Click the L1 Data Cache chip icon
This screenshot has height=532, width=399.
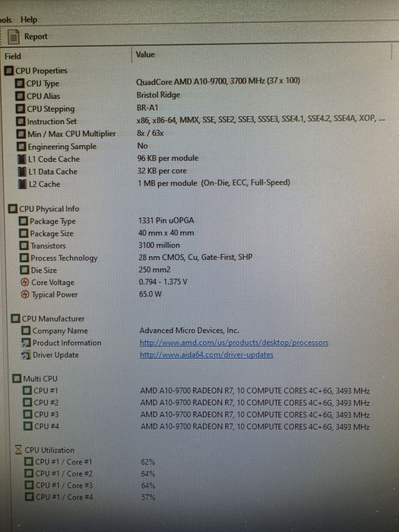tap(22, 172)
